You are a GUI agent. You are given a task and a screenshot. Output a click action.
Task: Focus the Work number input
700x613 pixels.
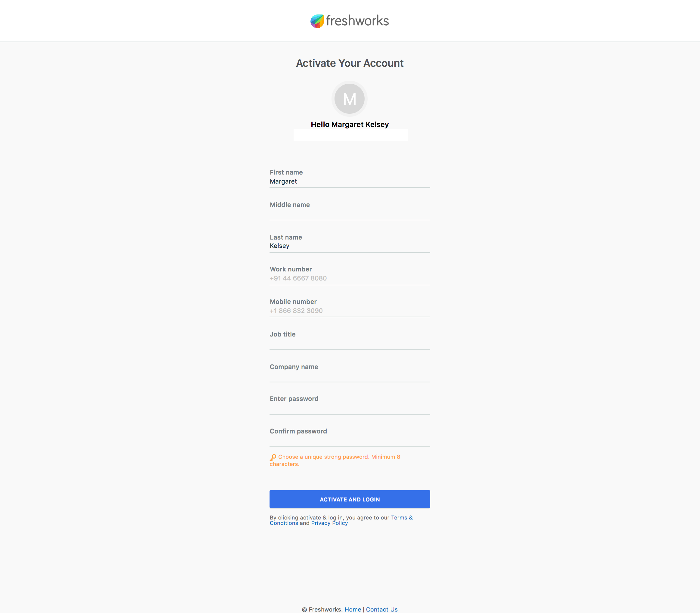[350, 278]
